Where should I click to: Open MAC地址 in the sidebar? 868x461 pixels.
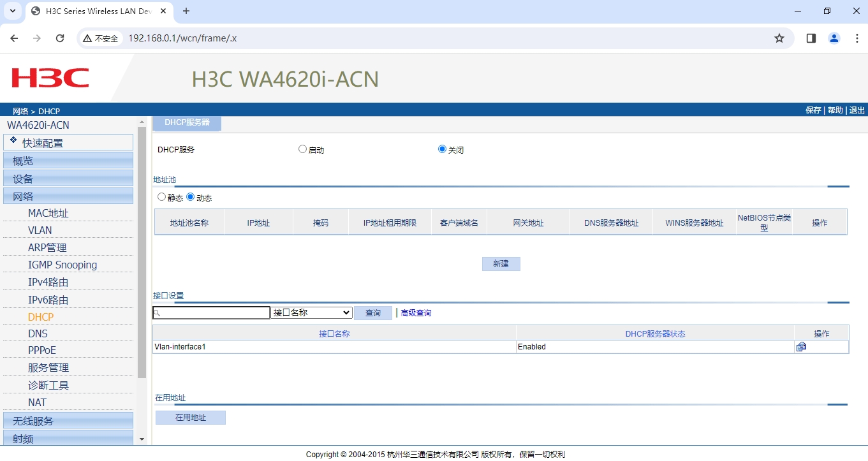click(x=48, y=213)
